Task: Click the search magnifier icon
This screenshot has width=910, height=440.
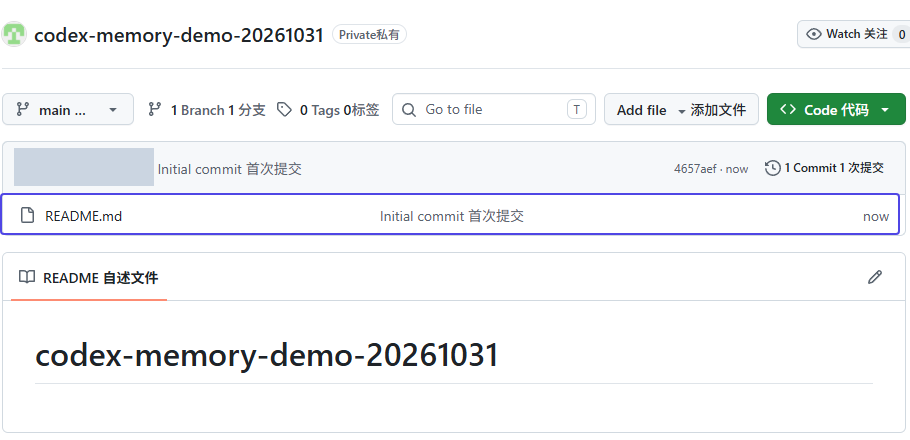Action: [409, 110]
